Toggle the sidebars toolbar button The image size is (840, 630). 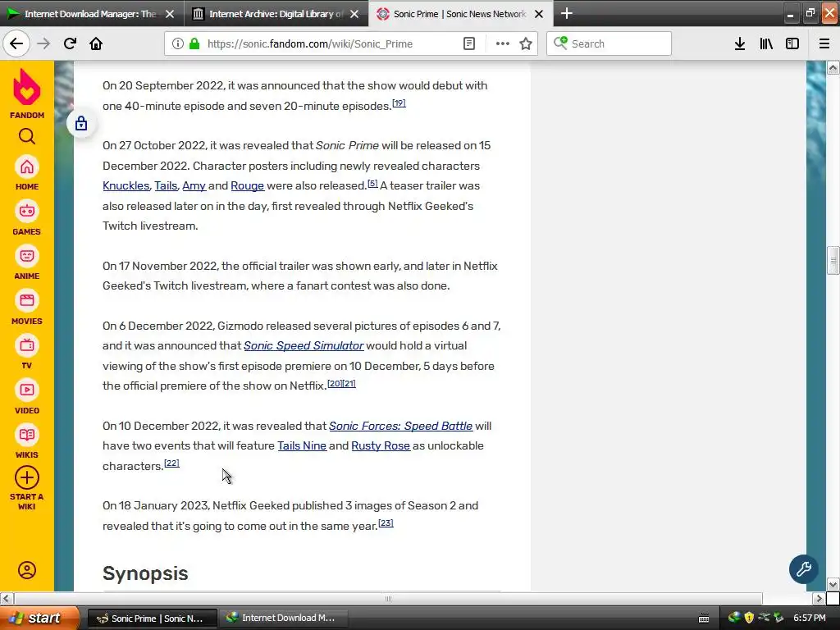792,43
